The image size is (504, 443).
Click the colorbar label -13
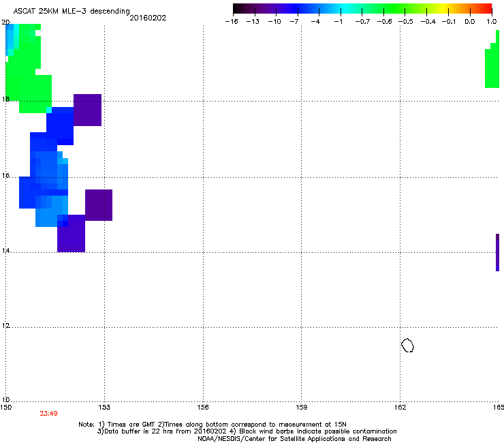tap(253, 22)
